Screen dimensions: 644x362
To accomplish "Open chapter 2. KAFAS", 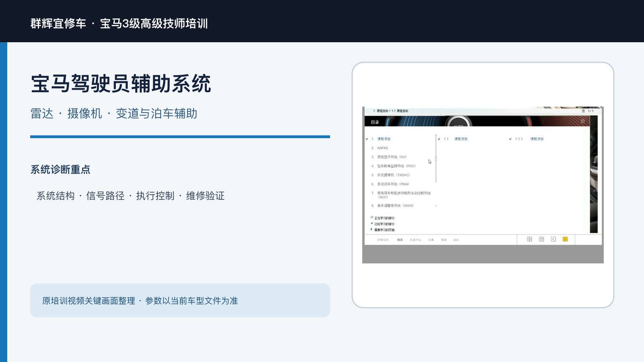I will pyautogui.click(x=380, y=148).
